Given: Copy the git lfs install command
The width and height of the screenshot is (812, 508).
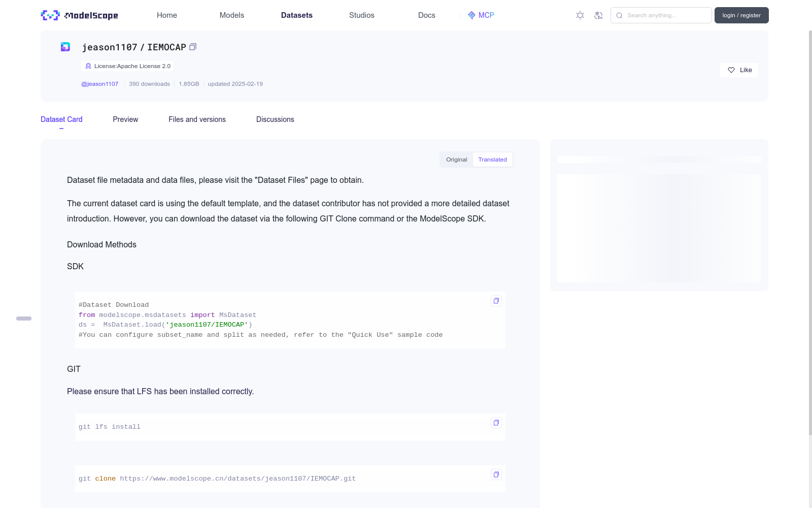Looking at the screenshot, I should click(496, 423).
